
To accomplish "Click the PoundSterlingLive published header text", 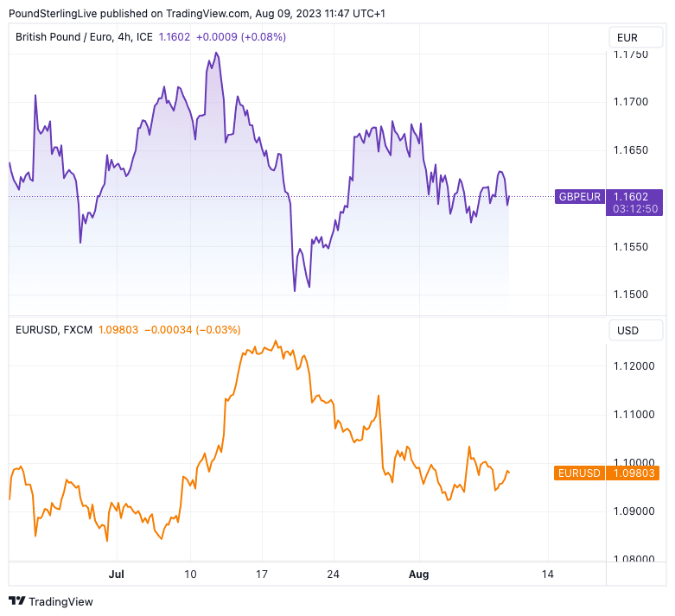I will tap(197, 13).
